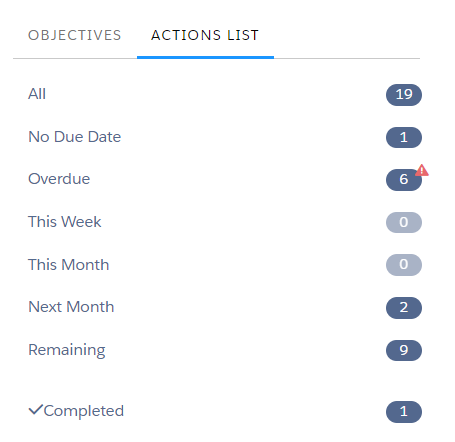This screenshot has height=442, width=455.
Task: Show All actions filter
Action: pos(37,94)
